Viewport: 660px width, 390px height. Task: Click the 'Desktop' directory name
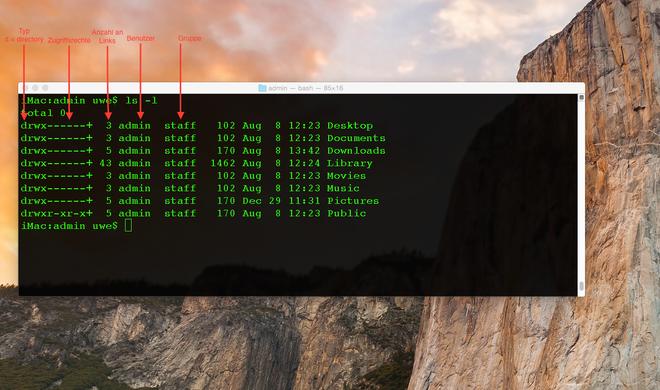point(350,125)
